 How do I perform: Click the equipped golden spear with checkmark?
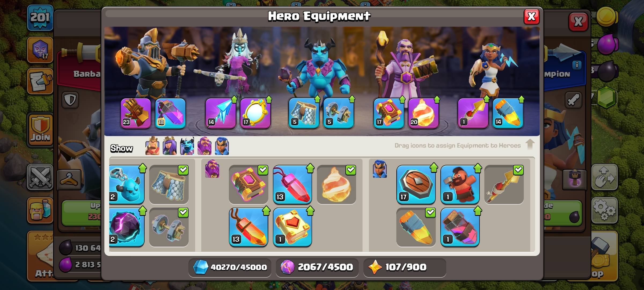click(504, 185)
